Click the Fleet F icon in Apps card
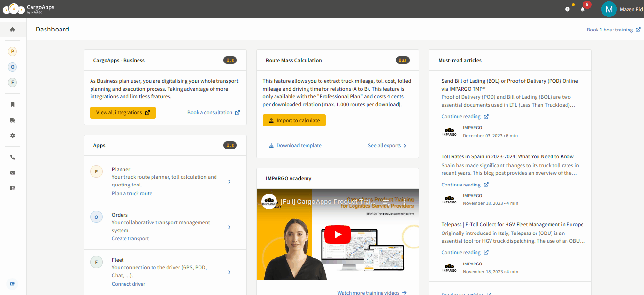 pos(96,263)
